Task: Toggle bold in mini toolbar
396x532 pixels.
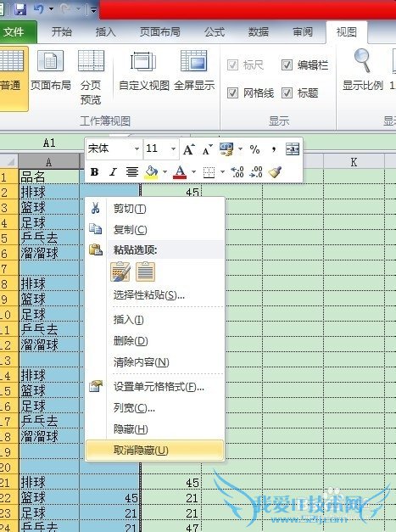Action: click(x=95, y=172)
